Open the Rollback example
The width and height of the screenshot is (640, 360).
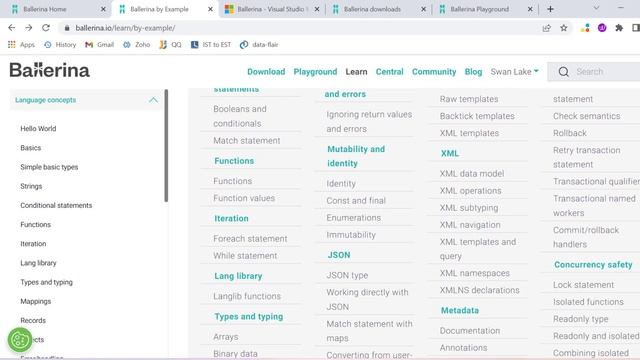pos(570,133)
